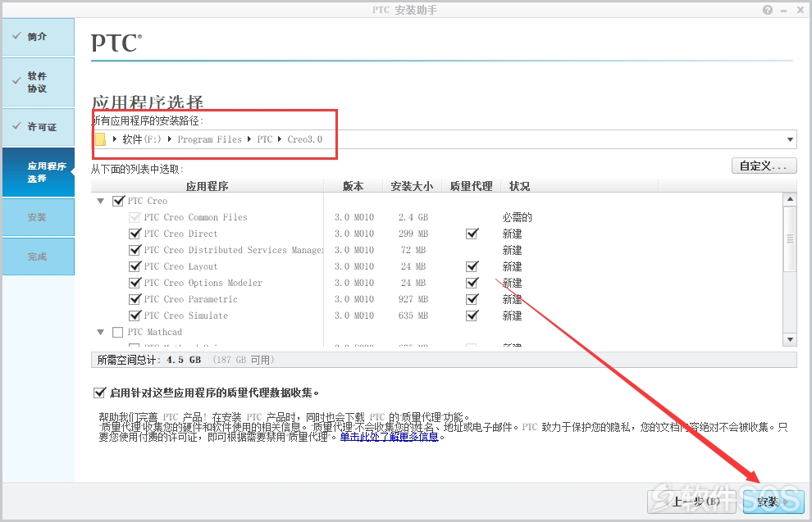Click the PTC Mathcad tree row label

tap(155, 332)
